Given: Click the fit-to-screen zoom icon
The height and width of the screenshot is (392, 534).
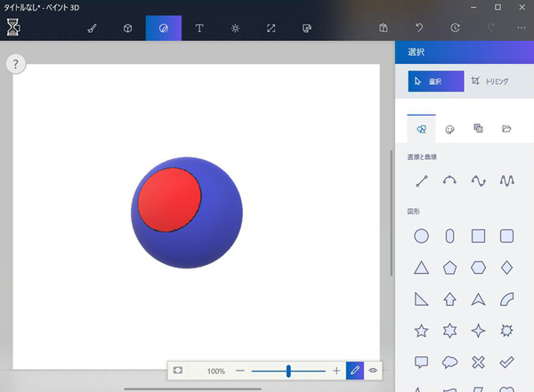Looking at the screenshot, I should click(178, 370).
